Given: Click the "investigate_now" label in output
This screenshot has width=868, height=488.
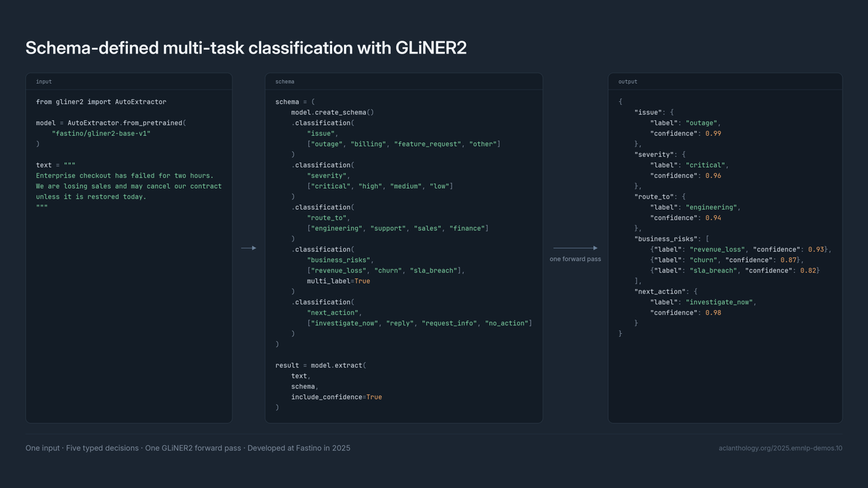Looking at the screenshot, I should tap(720, 302).
